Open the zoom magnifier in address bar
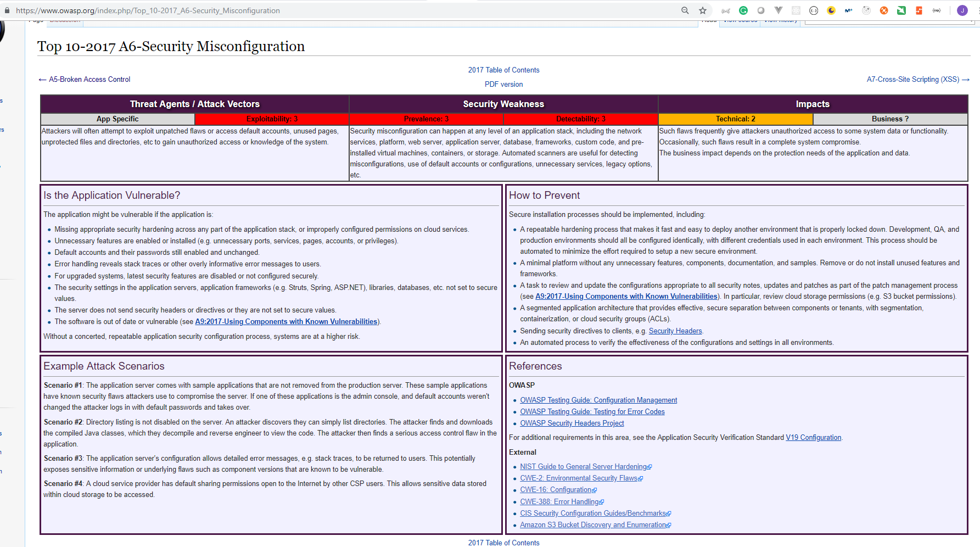The width and height of the screenshot is (980, 547). pyautogui.click(x=685, y=10)
